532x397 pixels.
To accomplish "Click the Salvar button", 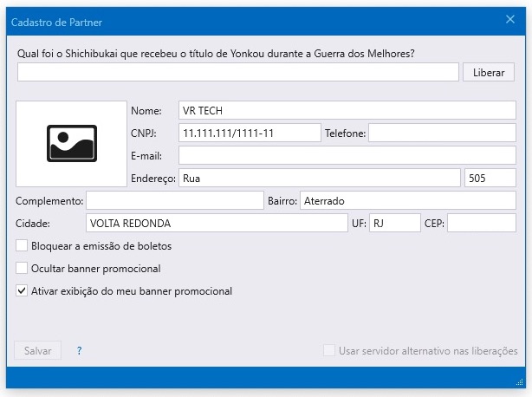I will [x=37, y=351].
